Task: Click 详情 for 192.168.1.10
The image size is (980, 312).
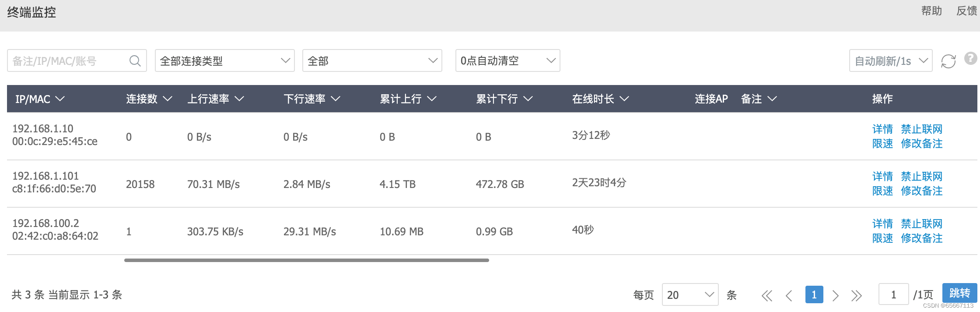Action: pos(882,129)
